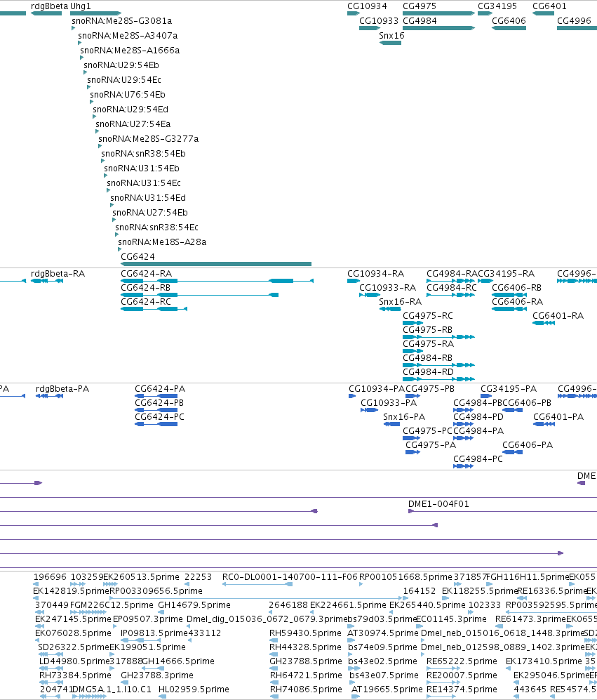Click protein CG4984-PC

[463, 466]
